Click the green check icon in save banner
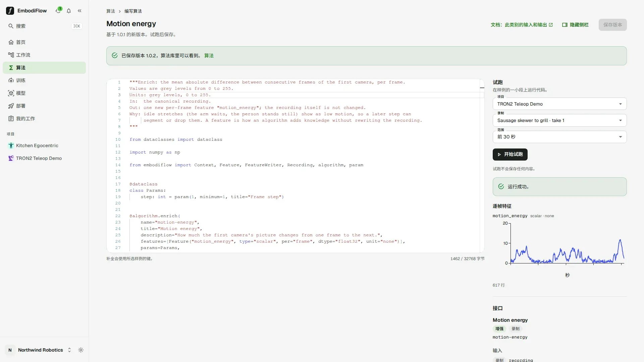Screen dimensions: 644x362 (115, 56)
